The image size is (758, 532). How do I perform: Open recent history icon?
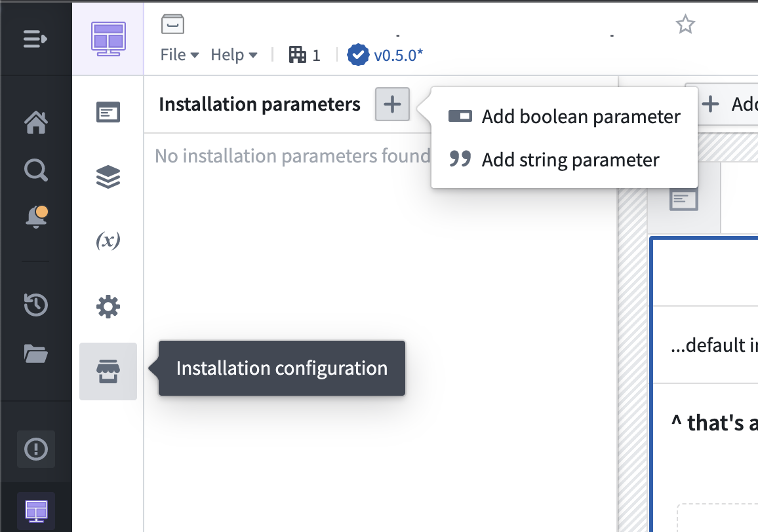point(36,305)
